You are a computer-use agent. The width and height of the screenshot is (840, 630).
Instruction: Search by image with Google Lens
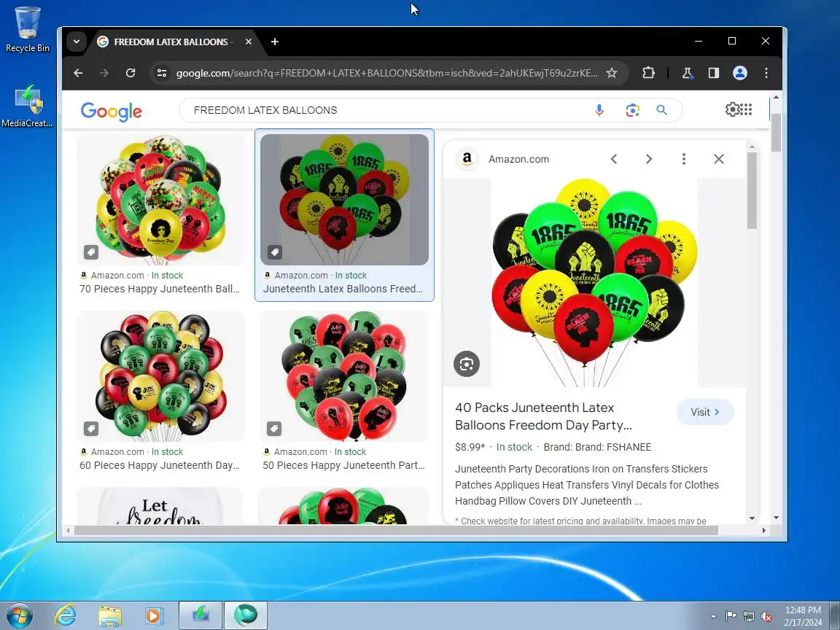point(633,110)
